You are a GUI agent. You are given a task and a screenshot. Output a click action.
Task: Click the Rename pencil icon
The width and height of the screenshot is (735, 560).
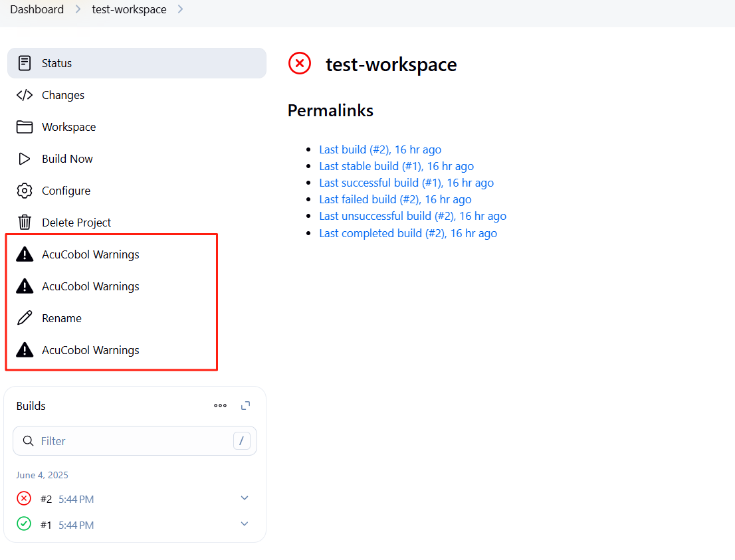click(25, 318)
